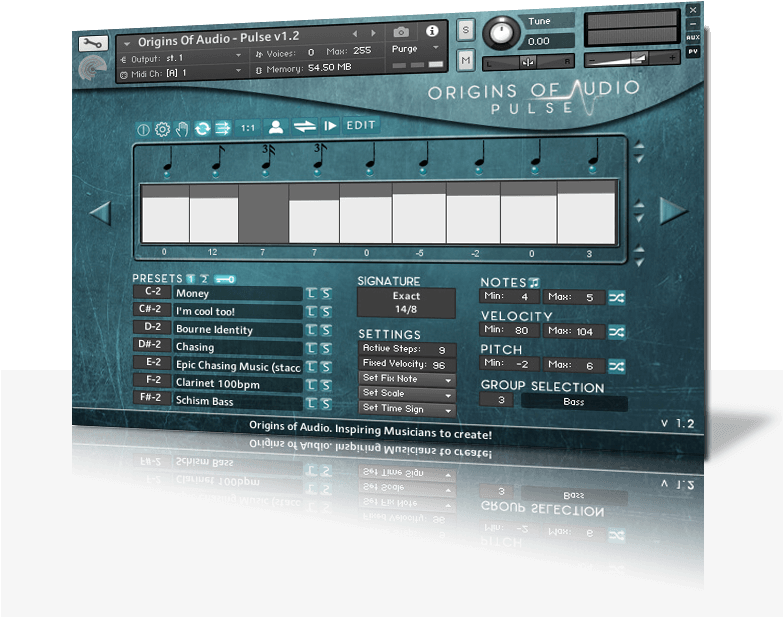
Task: Randomize Velocity range shuffle icon
Action: click(x=616, y=332)
